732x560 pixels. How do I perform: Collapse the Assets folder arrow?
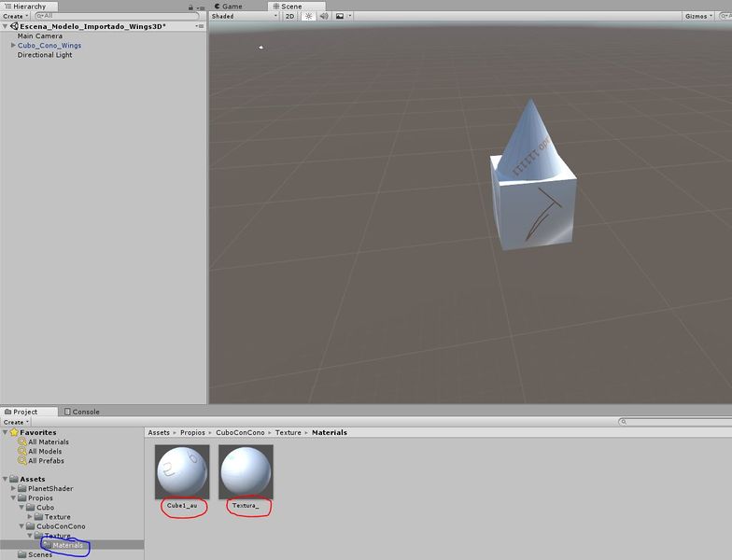[6, 479]
